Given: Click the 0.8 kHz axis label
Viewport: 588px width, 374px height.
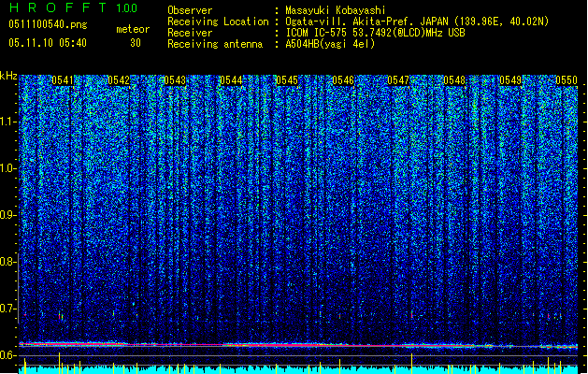Looking at the screenshot, I should coord(8,262).
